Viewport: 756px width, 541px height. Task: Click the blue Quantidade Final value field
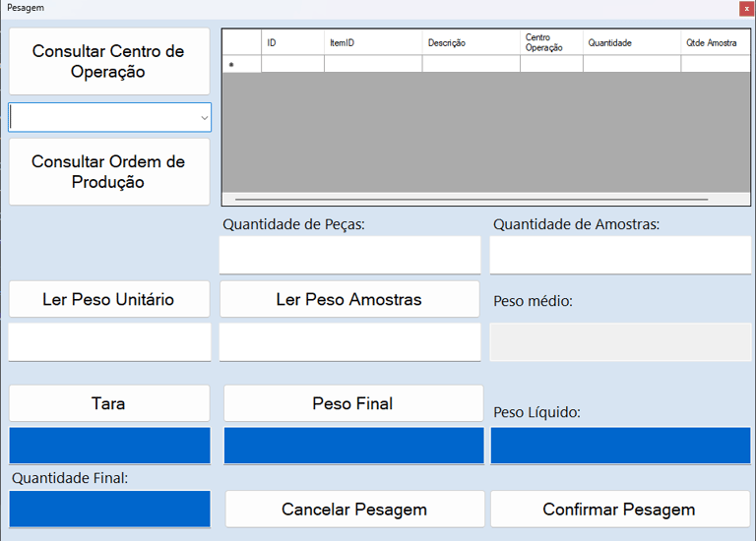click(109, 510)
